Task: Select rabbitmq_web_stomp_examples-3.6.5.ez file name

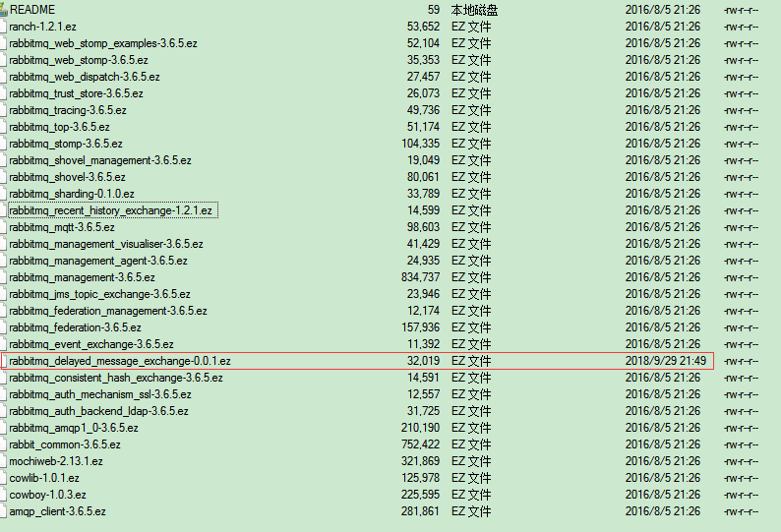Action: click(x=103, y=43)
